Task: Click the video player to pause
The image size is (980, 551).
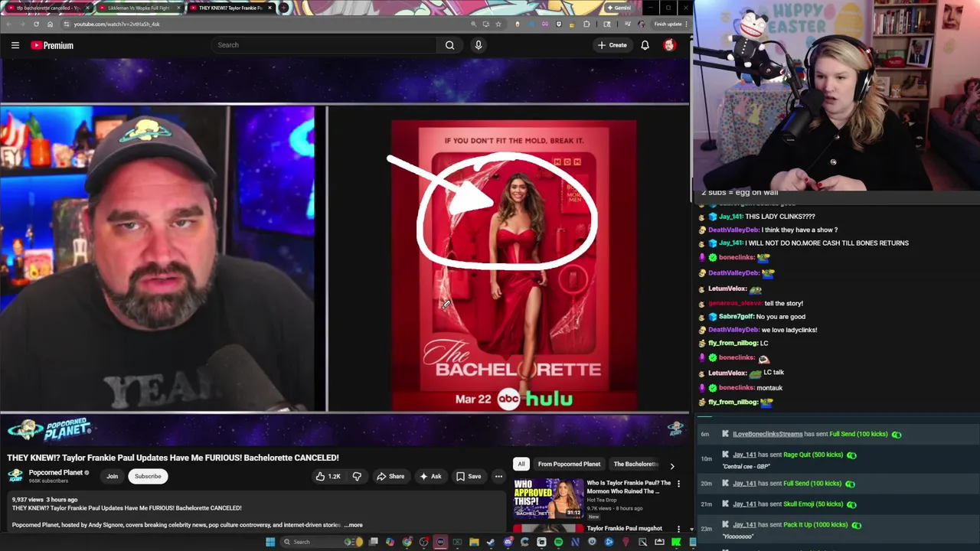Action: click(345, 259)
